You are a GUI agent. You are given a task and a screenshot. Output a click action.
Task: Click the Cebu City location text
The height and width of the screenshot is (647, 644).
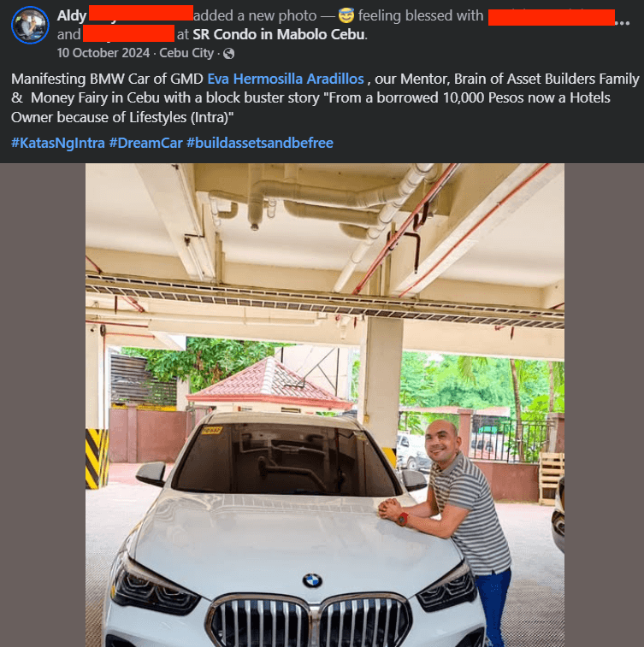(186, 53)
